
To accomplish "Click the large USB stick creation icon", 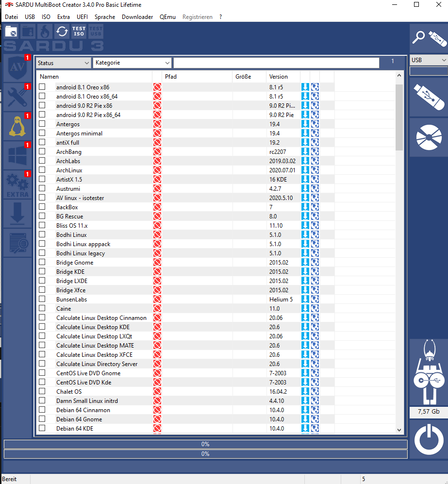I will (429, 97).
